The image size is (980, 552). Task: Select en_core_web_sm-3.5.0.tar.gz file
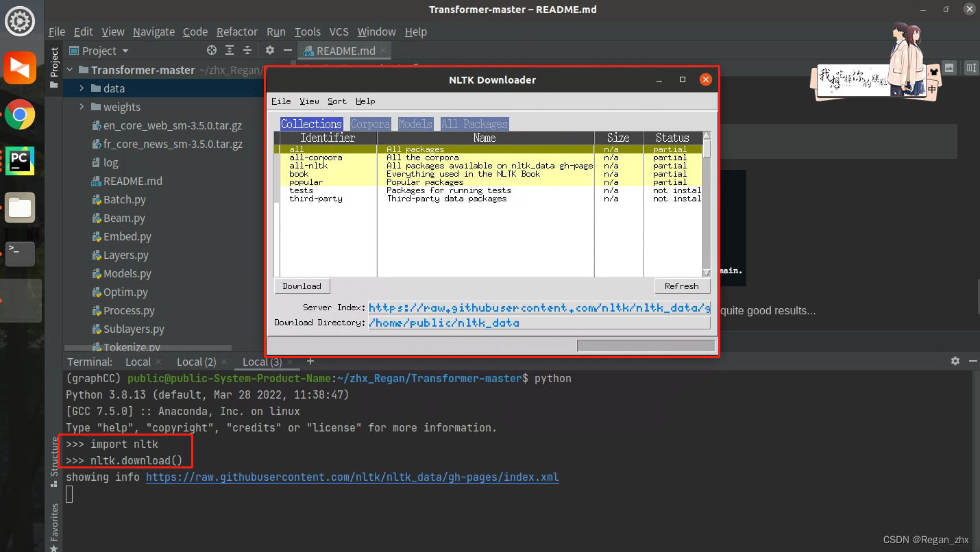pyautogui.click(x=172, y=125)
